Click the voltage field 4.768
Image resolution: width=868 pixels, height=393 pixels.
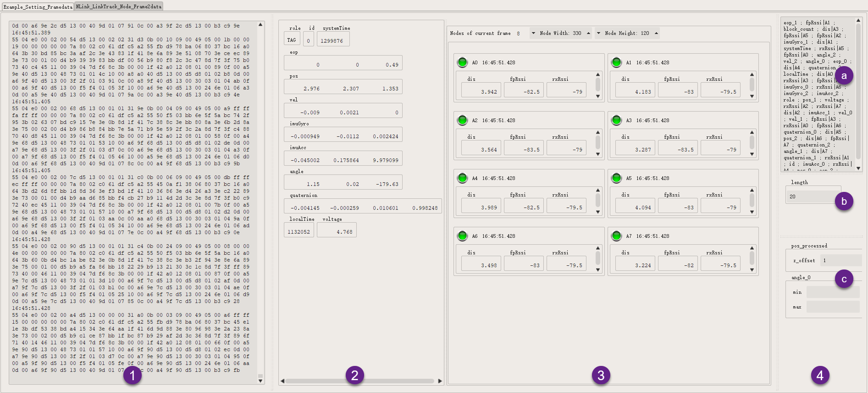[337, 231]
